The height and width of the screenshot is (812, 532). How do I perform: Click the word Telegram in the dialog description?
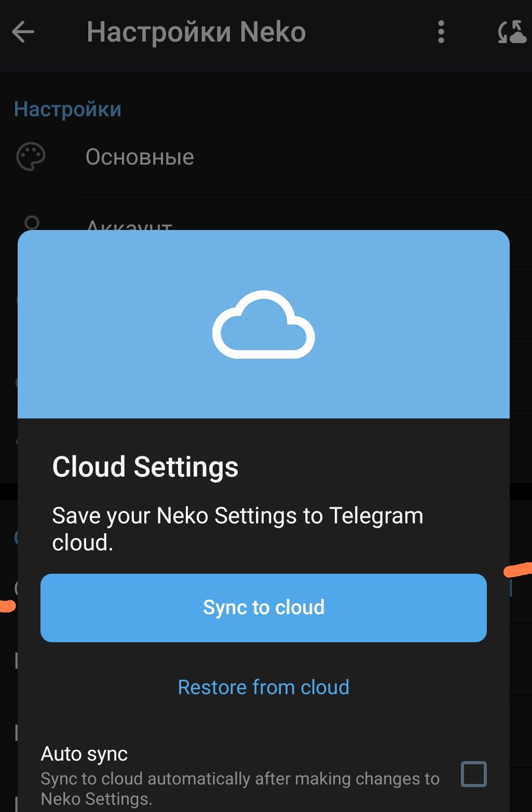pos(376,516)
